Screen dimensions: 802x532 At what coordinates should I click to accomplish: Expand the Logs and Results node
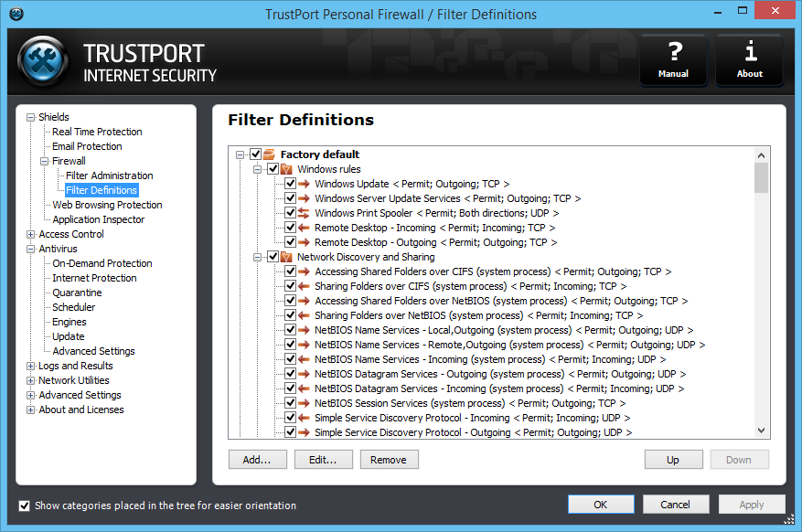click(x=31, y=367)
